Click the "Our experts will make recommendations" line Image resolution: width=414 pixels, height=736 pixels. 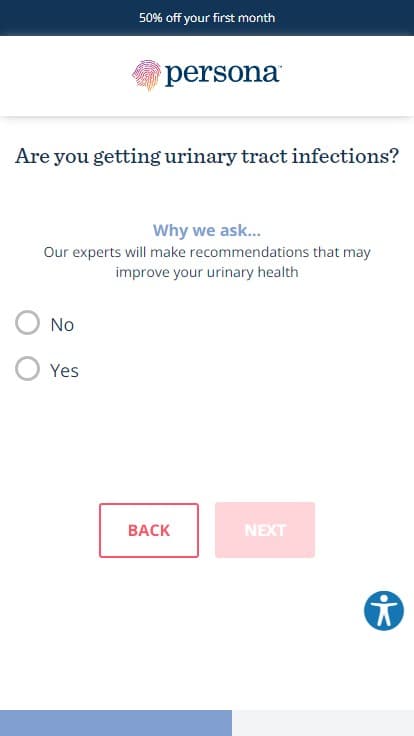click(207, 252)
